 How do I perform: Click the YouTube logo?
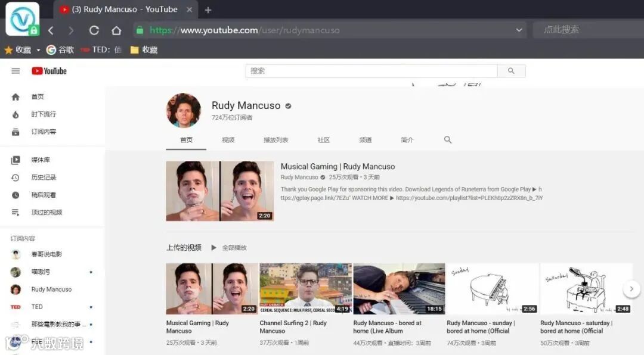49,71
